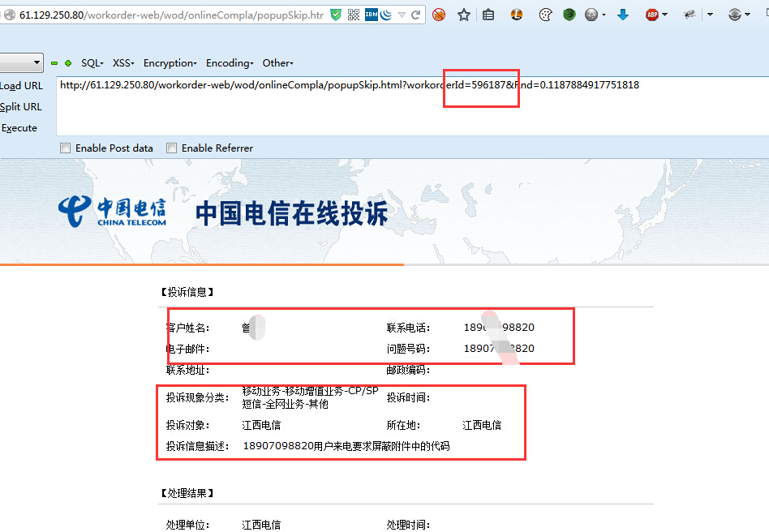The width and height of the screenshot is (769, 532).
Task: Click the 联系电话 label
Action: click(x=408, y=328)
